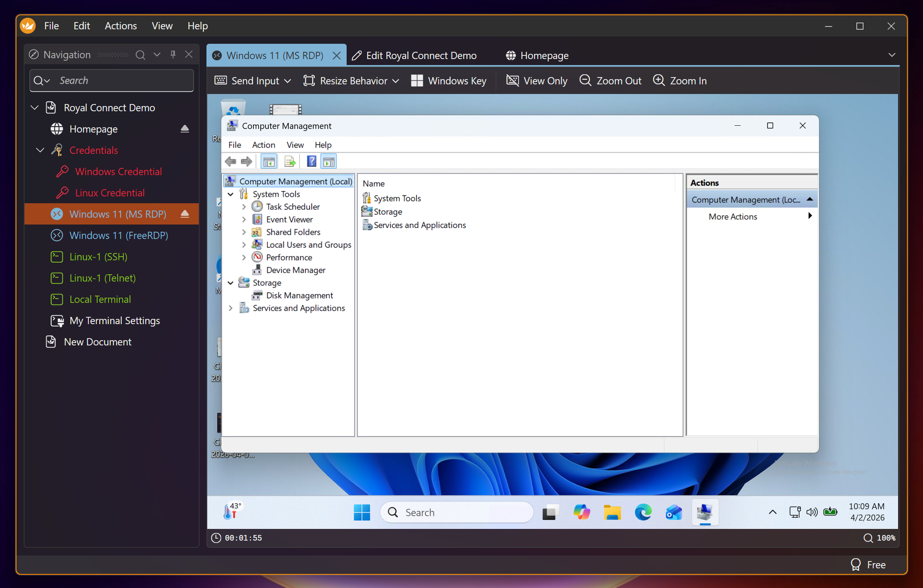Image resolution: width=923 pixels, height=588 pixels.
Task: Expand Services and Applications tree node
Action: 231,308
